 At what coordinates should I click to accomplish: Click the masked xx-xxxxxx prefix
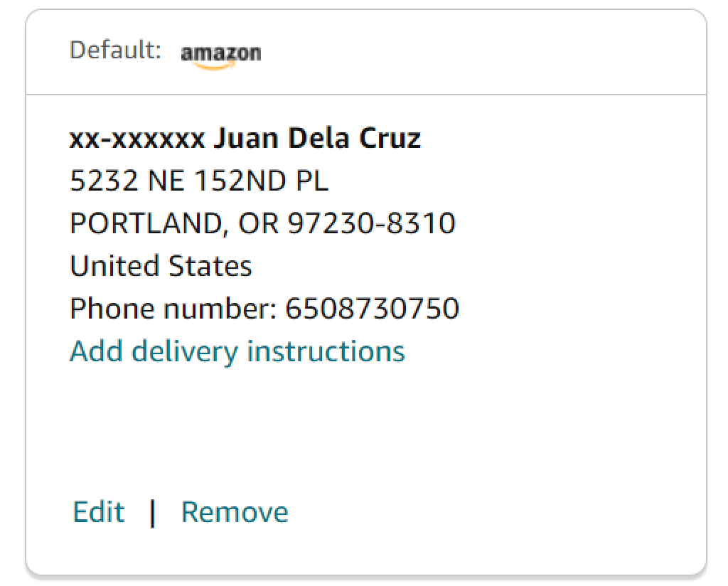(137, 138)
